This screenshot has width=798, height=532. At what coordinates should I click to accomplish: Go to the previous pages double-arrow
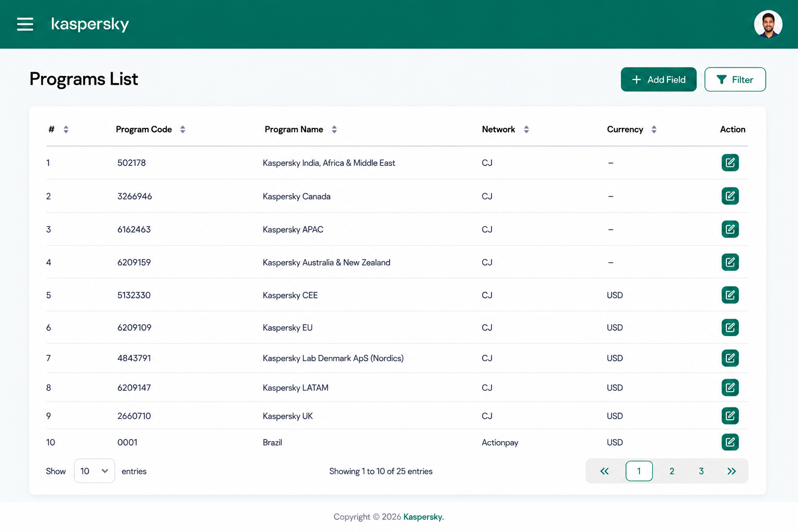[x=604, y=471]
